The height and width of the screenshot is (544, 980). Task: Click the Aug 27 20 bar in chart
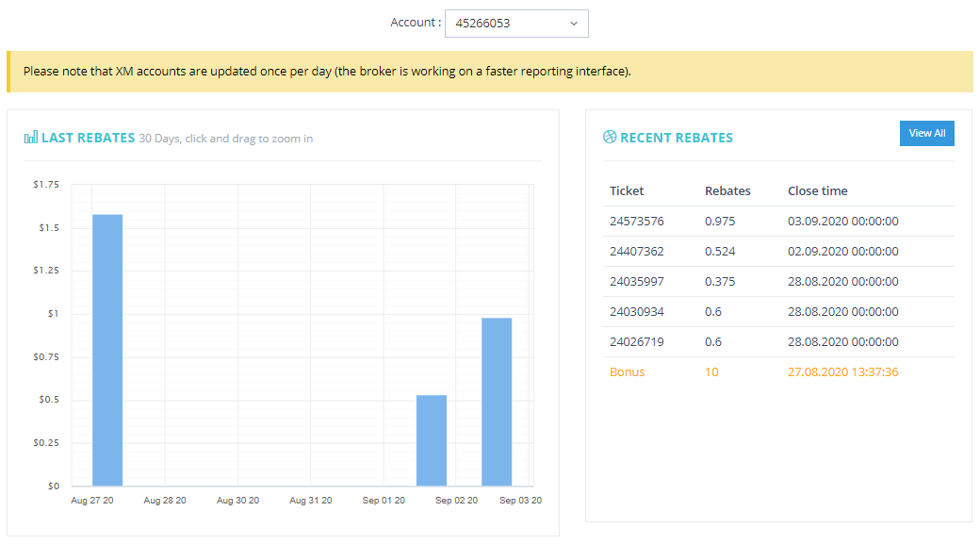coord(107,350)
